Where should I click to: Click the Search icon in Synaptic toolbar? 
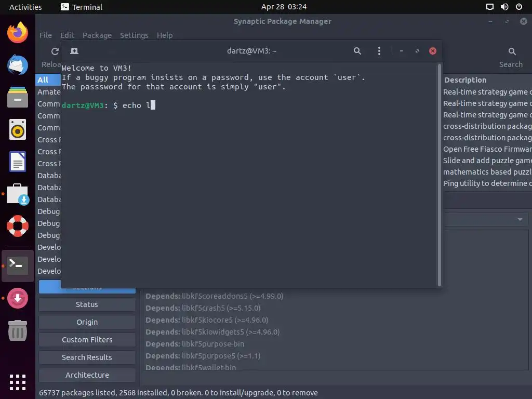(x=512, y=51)
